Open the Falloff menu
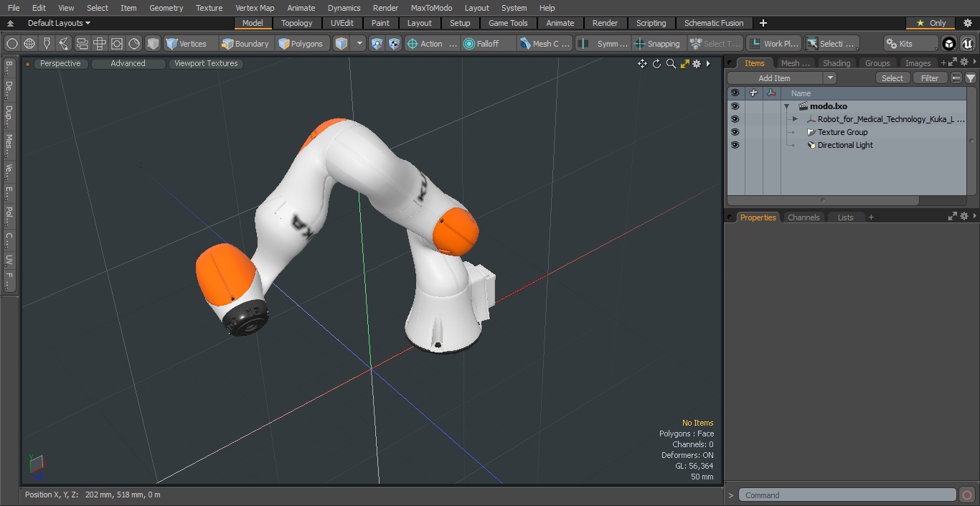Viewport: 980px width, 506px height. [x=489, y=44]
